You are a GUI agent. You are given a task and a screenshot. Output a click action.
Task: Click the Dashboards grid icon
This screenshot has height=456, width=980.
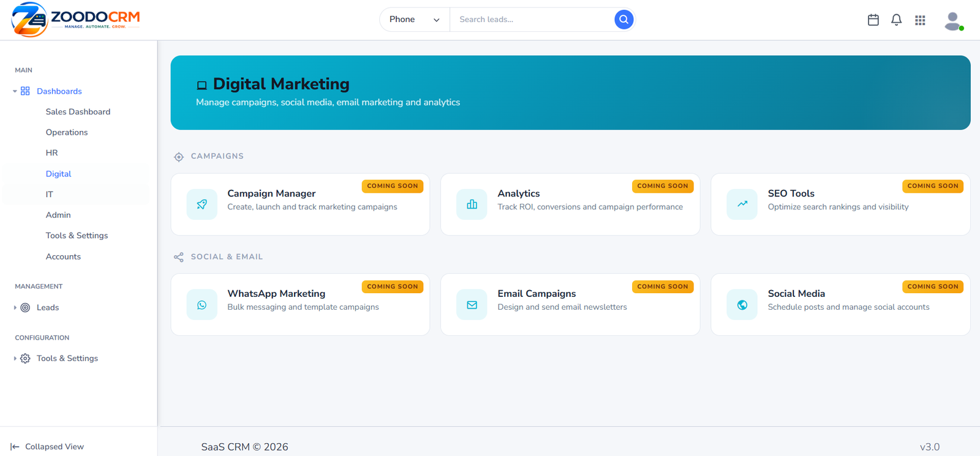point(25,91)
